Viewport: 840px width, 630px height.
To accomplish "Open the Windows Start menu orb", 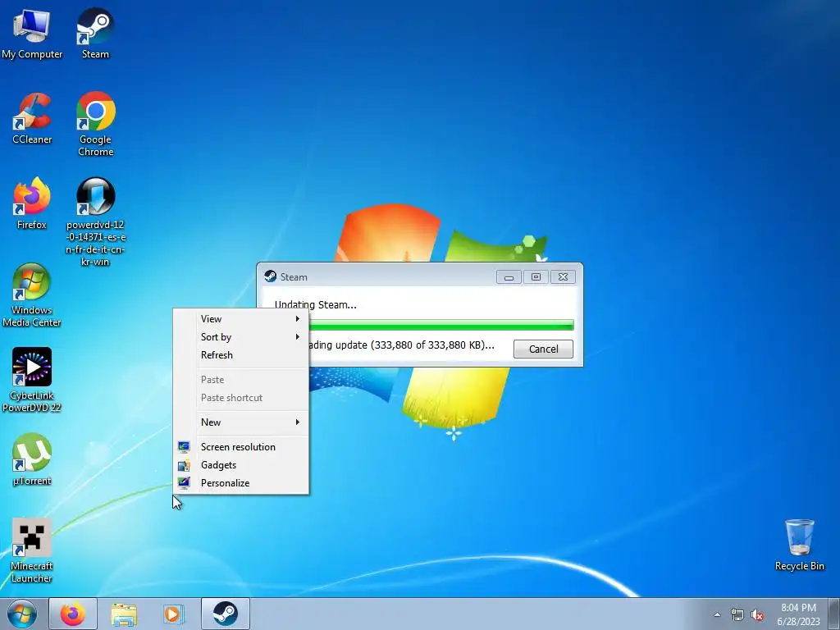I will (22, 614).
